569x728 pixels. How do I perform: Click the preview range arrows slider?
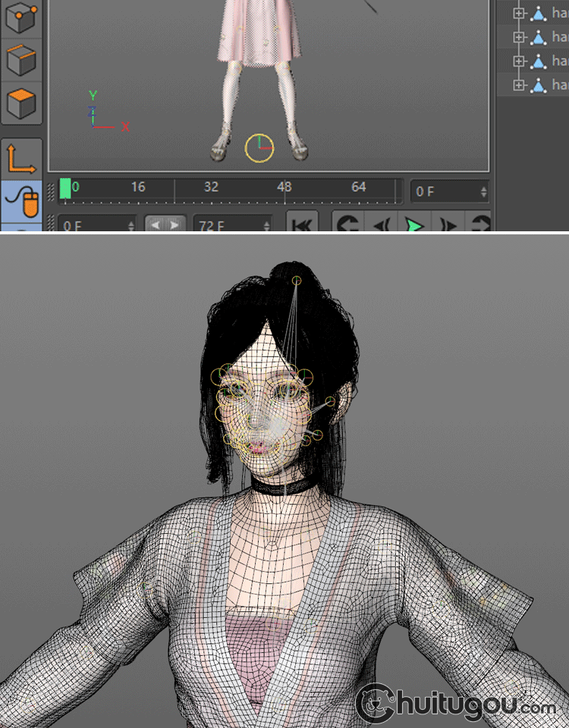pos(165,224)
